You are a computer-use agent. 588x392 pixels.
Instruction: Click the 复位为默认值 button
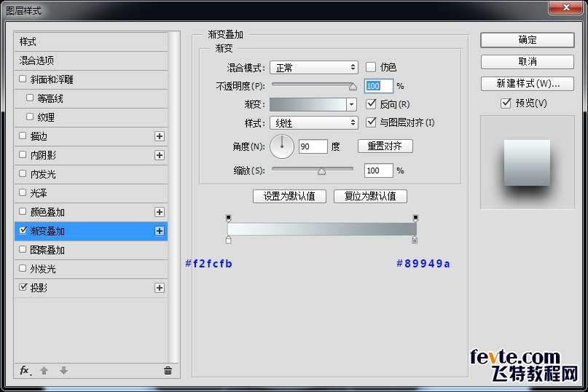click(370, 196)
